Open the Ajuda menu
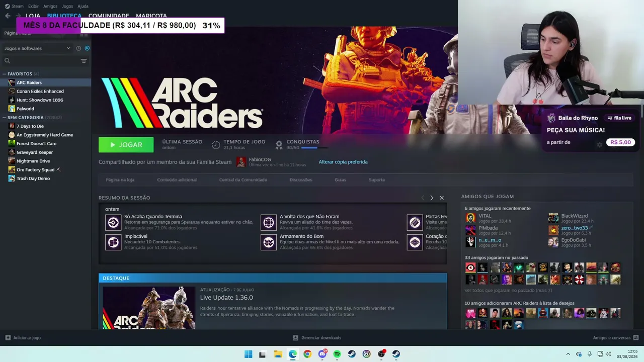Viewport: 644px width, 362px height. (x=83, y=6)
